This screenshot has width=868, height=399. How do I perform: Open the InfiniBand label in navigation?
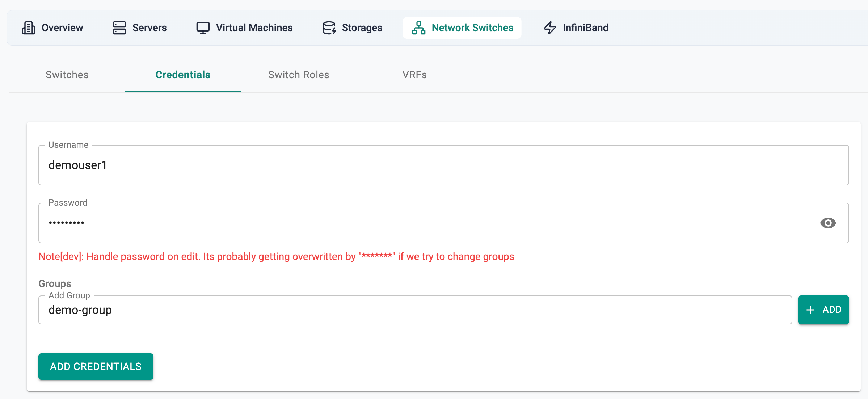[585, 28]
